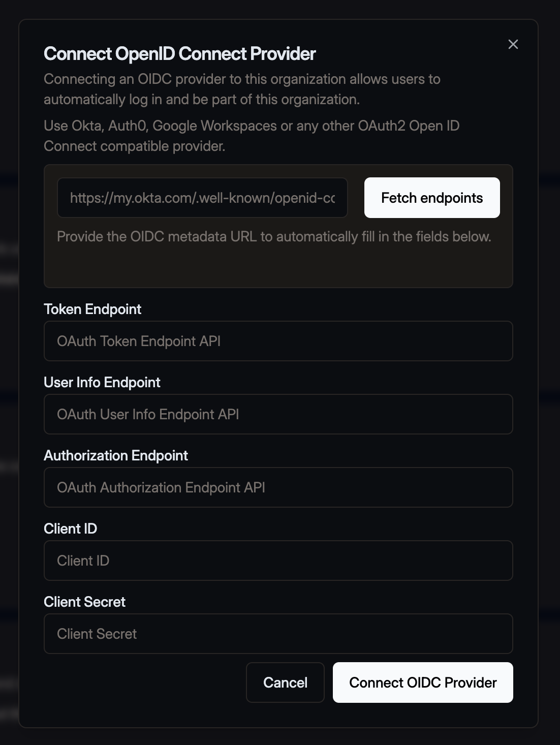
Task: Focus the Client Secret input
Action: coord(278,634)
